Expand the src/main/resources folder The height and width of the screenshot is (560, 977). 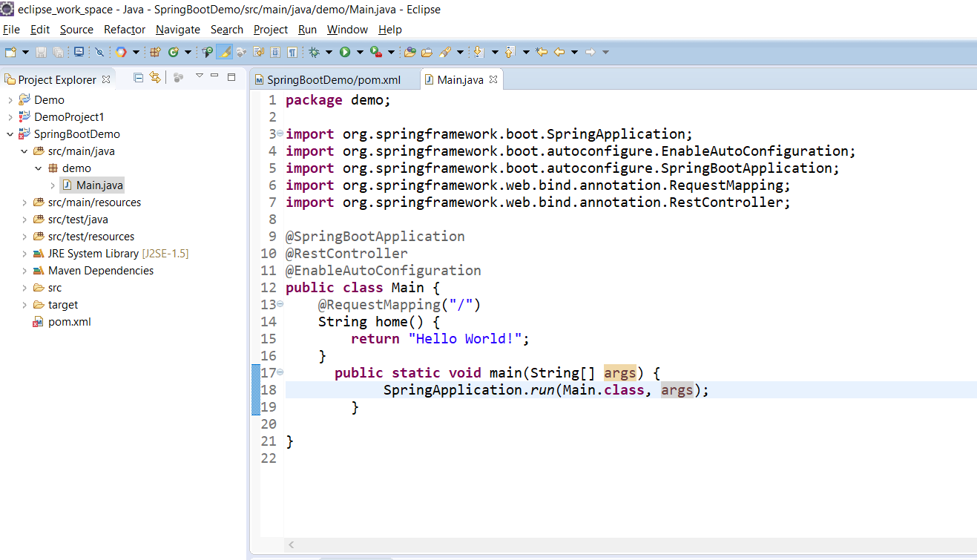pos(24,202)
